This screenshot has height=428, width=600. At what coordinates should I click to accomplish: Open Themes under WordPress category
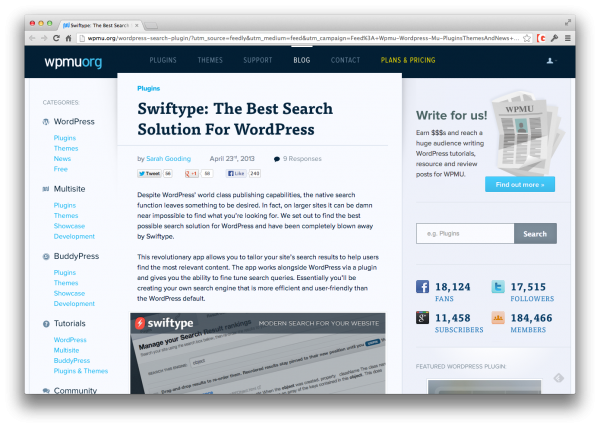click(x=66, y=148)
